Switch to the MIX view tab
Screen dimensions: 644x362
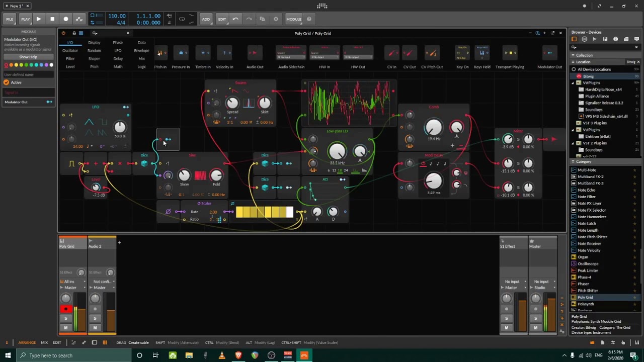click(x=44, y=342)
